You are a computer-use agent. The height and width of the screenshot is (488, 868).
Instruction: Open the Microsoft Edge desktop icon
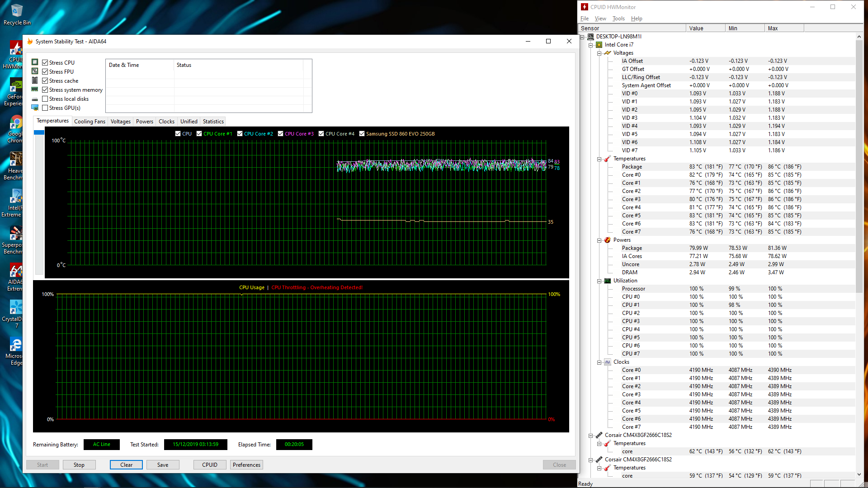(x=16, y=345)
